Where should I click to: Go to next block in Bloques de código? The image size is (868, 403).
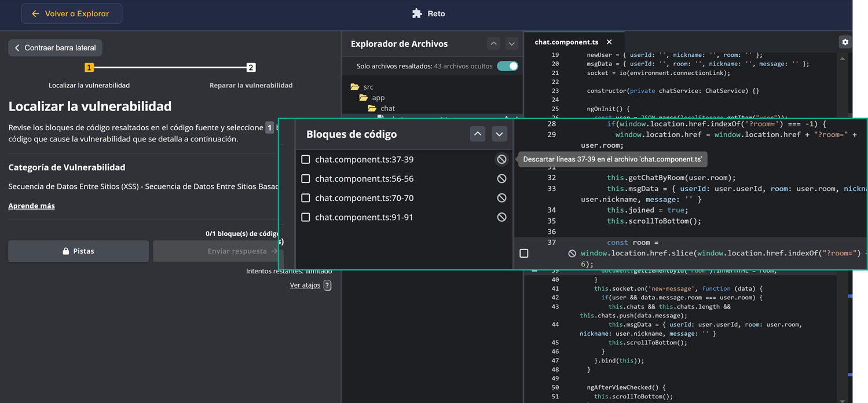(499, 134)
